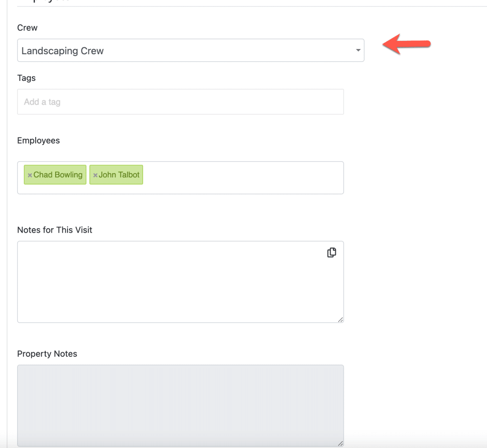The image size is (487, 448).
Task: Click the Add a tag input field
Action: (x=180, y=102)
